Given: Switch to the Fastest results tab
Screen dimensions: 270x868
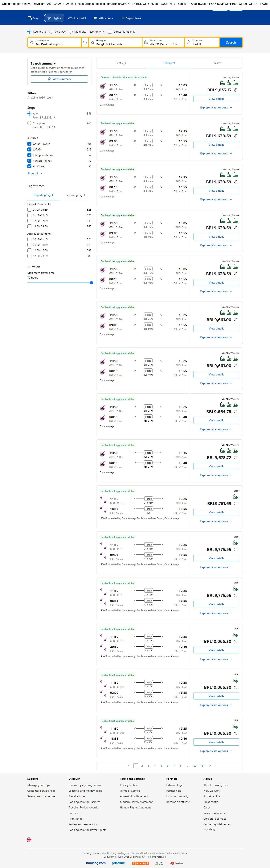Looking at the screenshot, I should tap(218, 63).
